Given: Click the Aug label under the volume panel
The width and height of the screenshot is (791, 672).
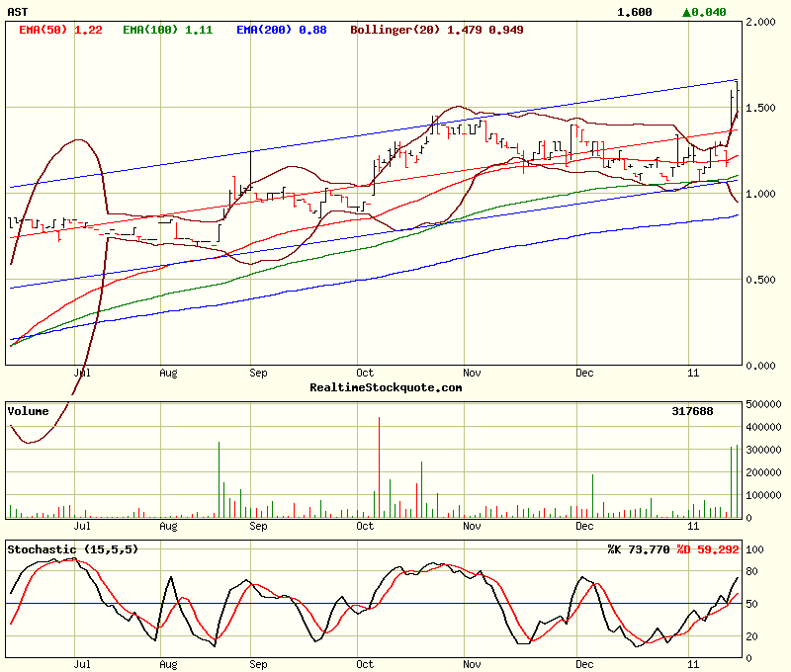Looking at the screenshot, I should [167, 527].
